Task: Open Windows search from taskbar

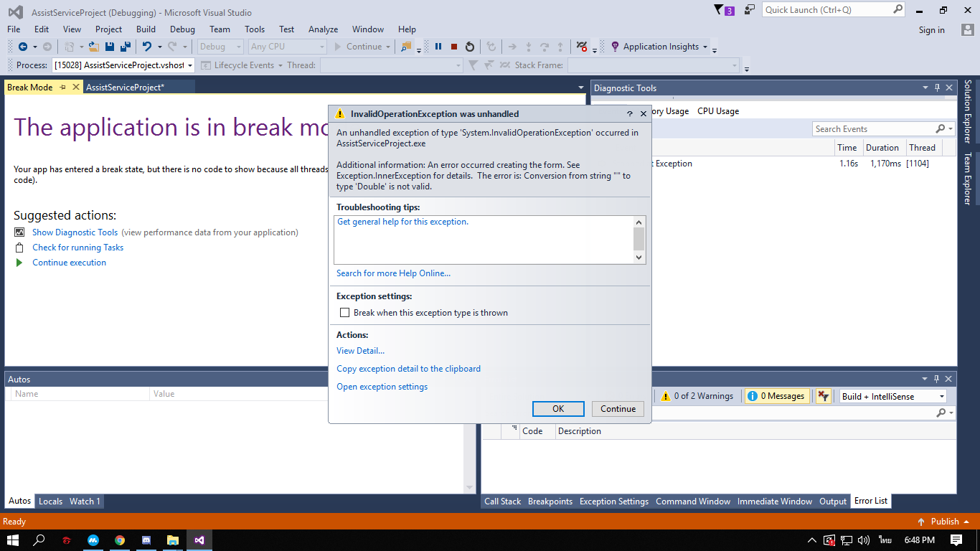Action: click(x=39, y=540)
